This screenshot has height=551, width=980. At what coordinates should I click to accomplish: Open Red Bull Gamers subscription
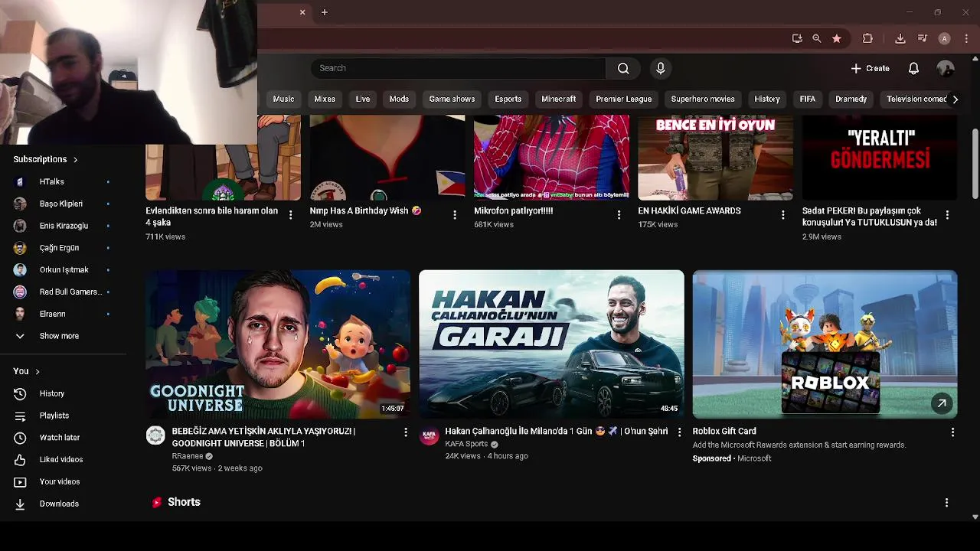click(63, 292)
